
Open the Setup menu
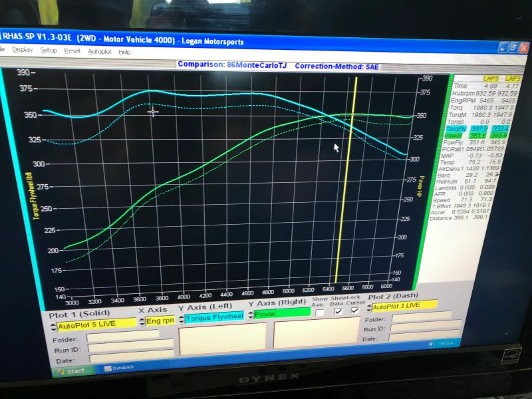[49, 51]
